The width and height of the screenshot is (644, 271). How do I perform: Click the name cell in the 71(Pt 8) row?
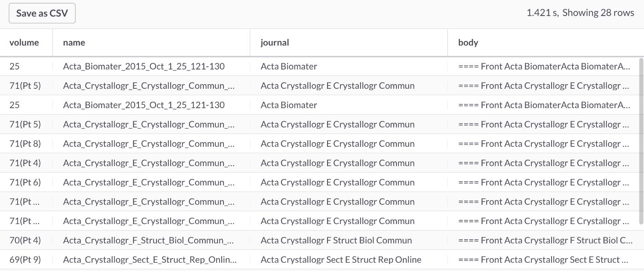[149, 144]
